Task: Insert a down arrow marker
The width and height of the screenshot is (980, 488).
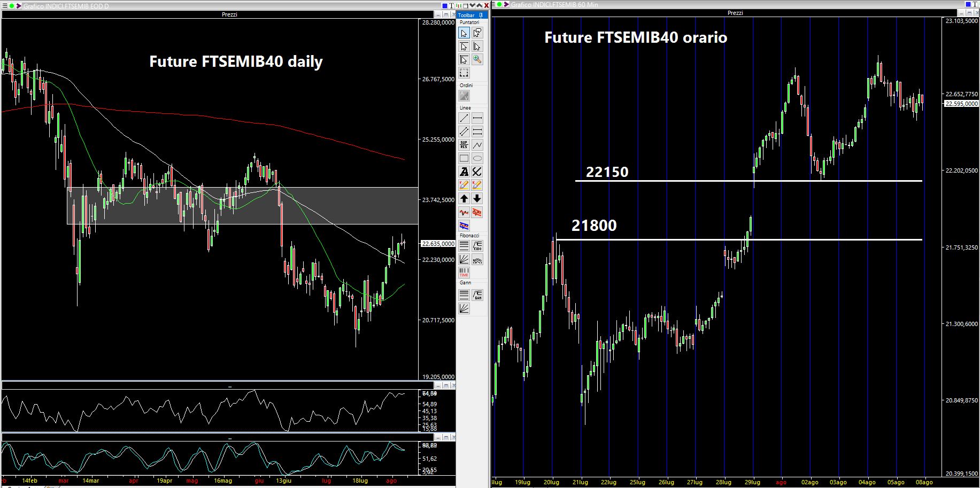Action: point(477,198)
